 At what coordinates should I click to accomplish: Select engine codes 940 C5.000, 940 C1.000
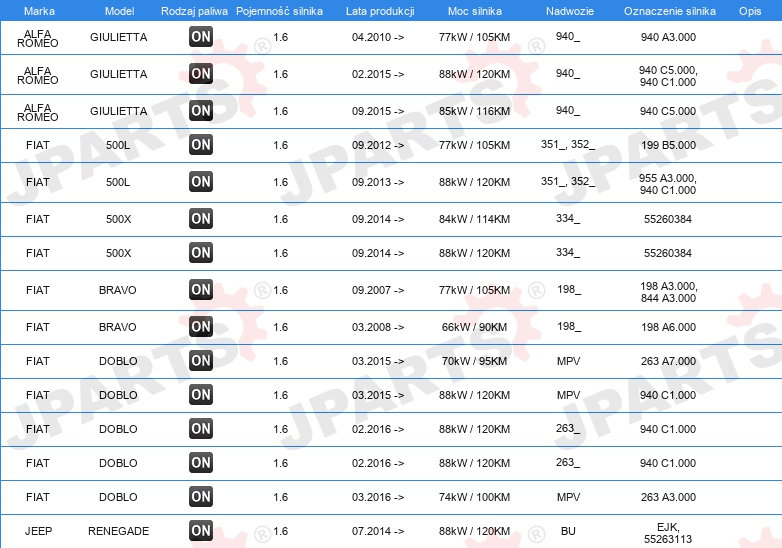668,76
